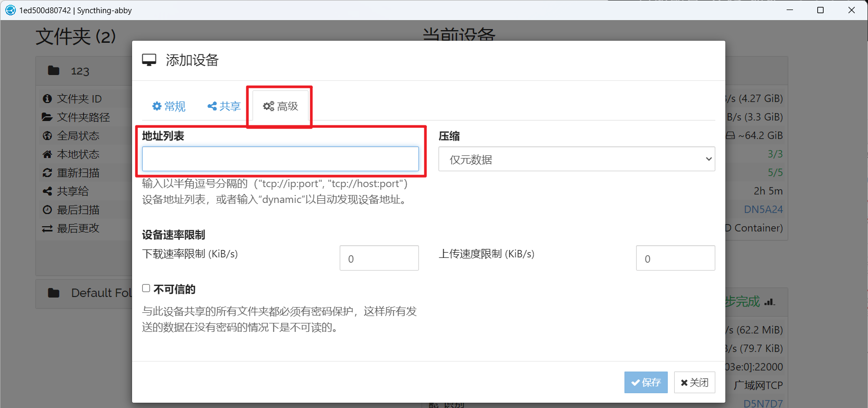
Task: Click the open-folder icon beside 文件夹路径
Action: (47, 117)
